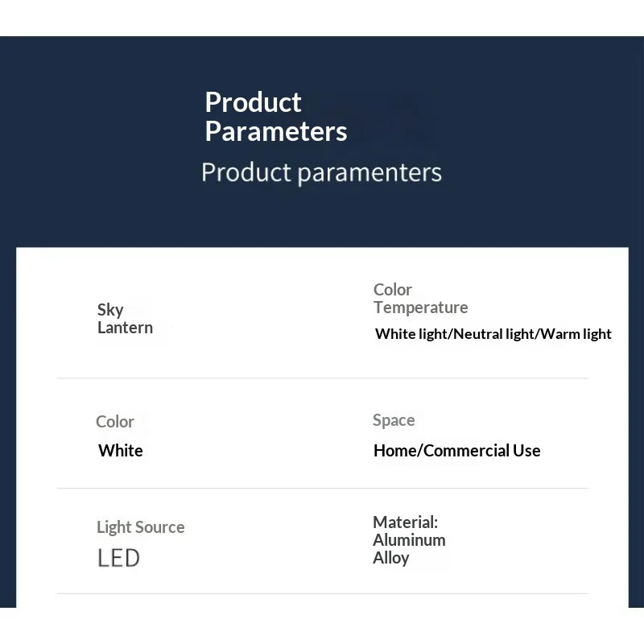Click the word "Alloy"
This screenshot has height=644, width=644.
point(390,558)
